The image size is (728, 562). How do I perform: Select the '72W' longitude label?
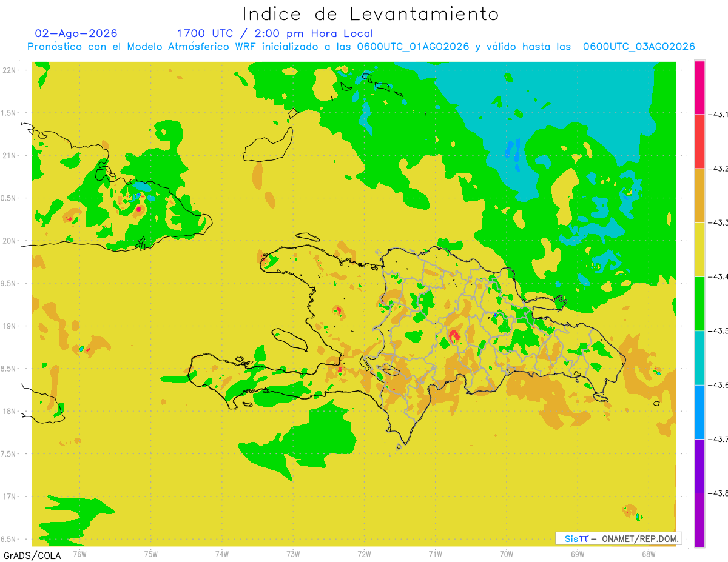(364, 554)
